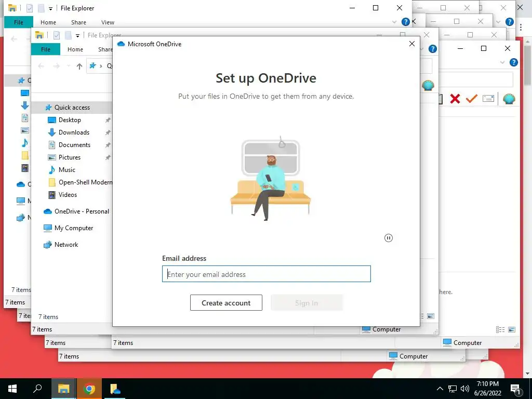Open Downloads in the navigation pane
Image resolution: width=532 pixels, height=399 pixels.
pyautogui.click(x=74, y=132)
